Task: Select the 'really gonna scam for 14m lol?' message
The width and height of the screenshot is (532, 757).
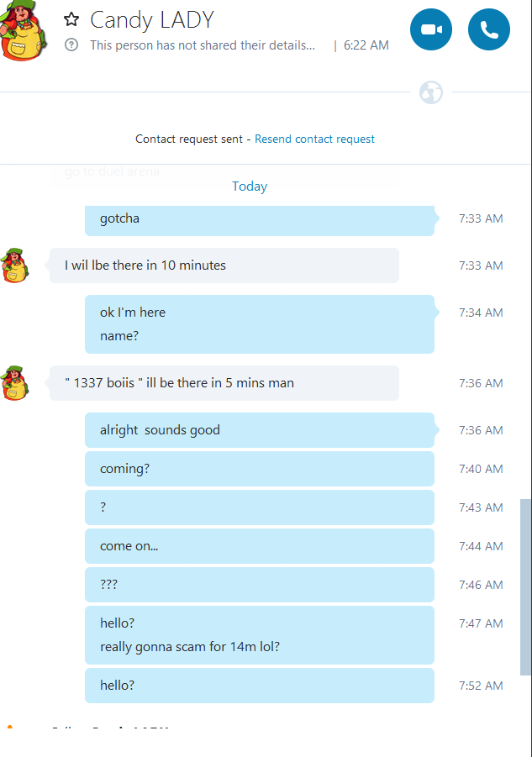Action: click(190, 647)
